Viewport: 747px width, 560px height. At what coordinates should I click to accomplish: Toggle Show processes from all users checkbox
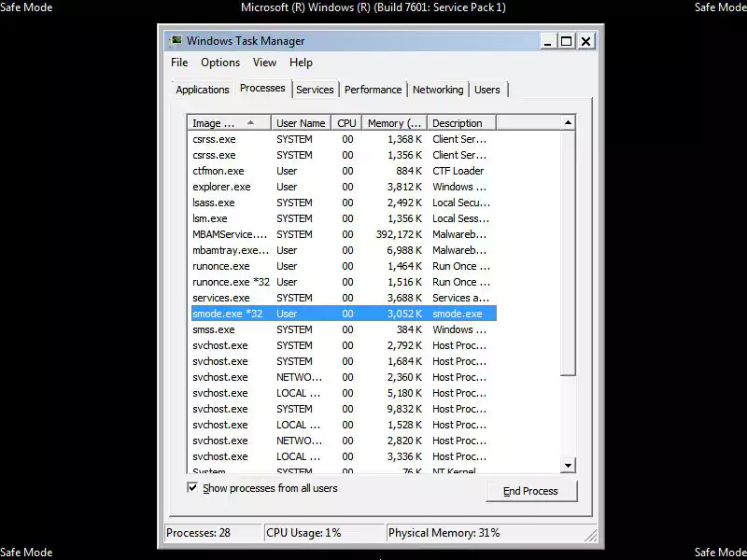[192, 487]
